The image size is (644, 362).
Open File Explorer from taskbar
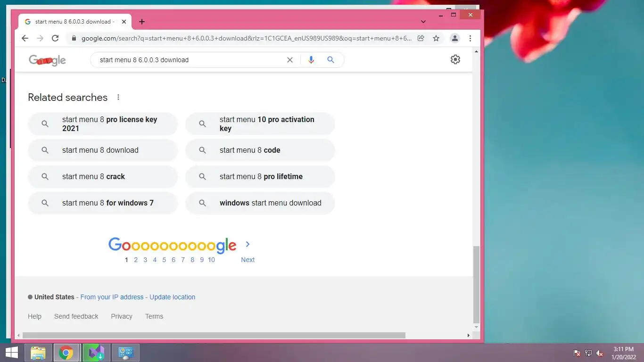tap(38, 353)
